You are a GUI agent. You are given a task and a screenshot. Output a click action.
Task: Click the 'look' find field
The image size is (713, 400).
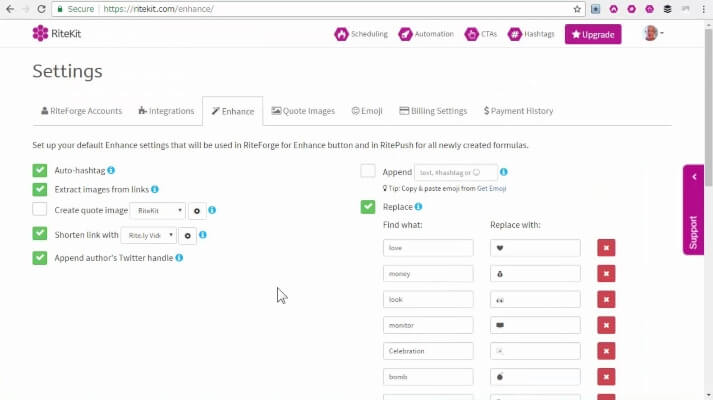[x=428, y=300]
